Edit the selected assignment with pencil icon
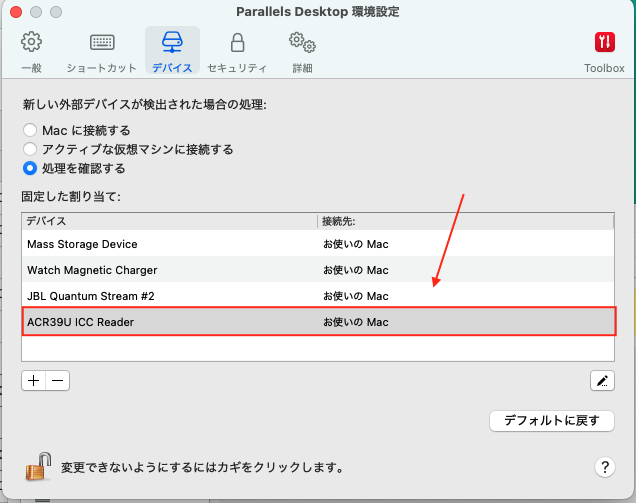The width and height of the screenshot is (636, 503). coord(602,380)
